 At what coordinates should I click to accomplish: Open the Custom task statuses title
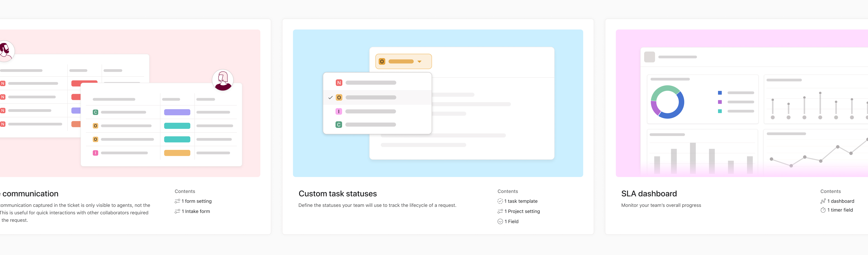coord(337,194)
